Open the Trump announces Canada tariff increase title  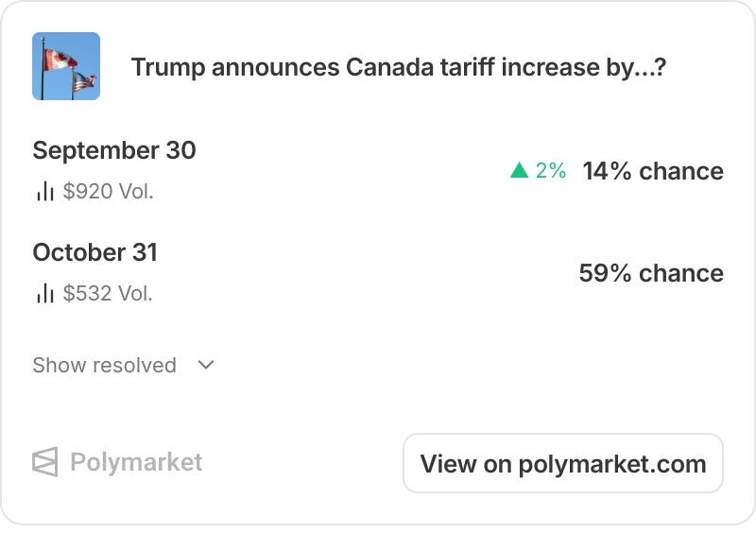398,67
